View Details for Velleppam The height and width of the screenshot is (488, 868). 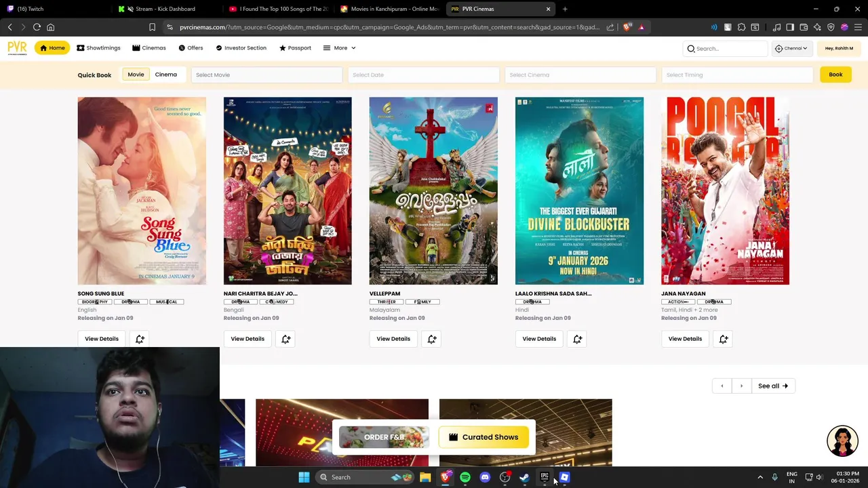point(393,339)
